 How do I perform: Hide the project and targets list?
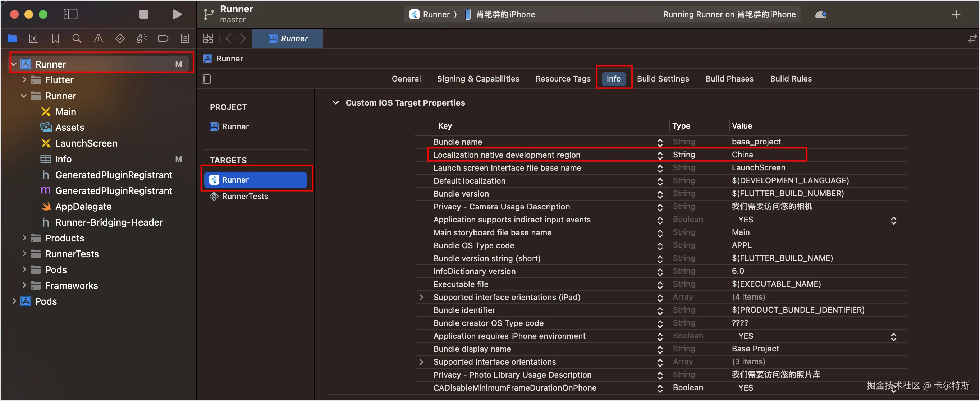(206, 79)
